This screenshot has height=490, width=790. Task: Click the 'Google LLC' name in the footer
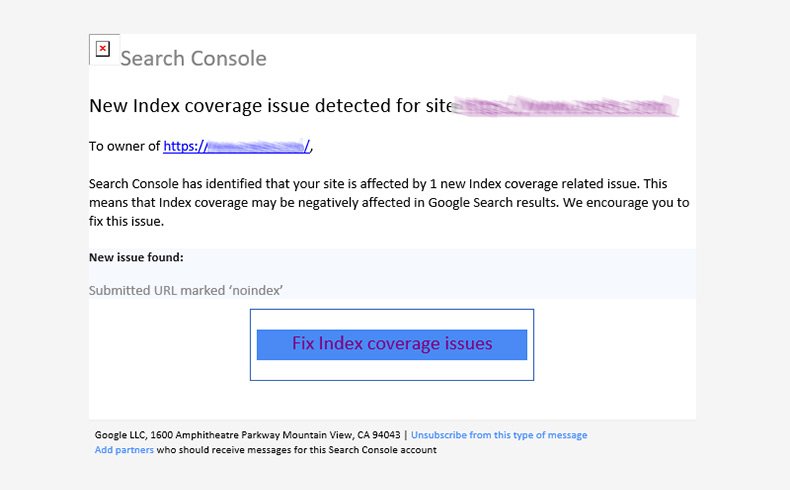(x=123, y=435)
